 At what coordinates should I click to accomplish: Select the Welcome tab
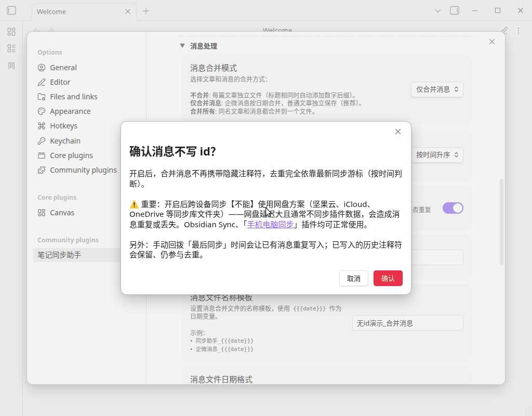point(84,11)
